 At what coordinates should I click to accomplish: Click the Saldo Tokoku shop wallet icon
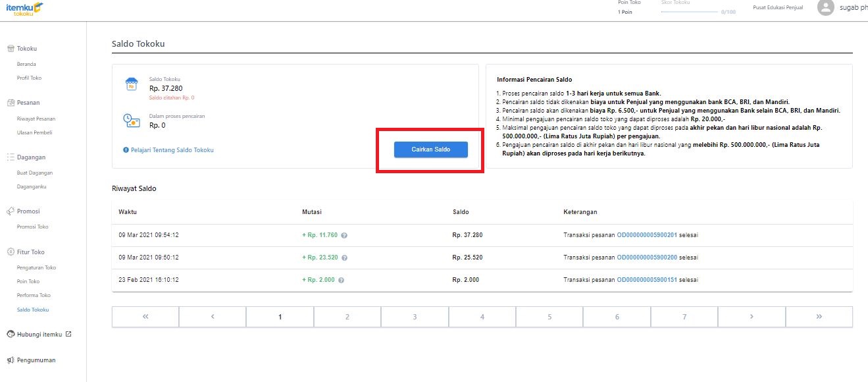click(x=132, y=85)
